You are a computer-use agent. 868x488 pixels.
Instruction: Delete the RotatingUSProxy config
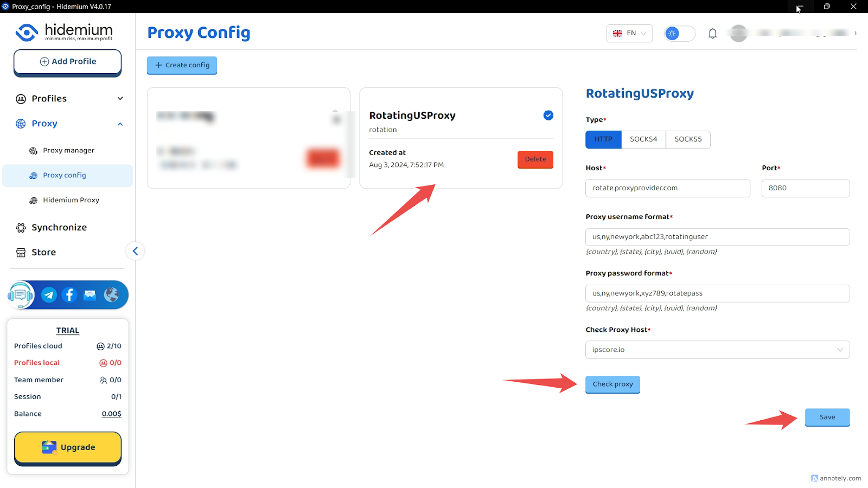tap(535, 159)
